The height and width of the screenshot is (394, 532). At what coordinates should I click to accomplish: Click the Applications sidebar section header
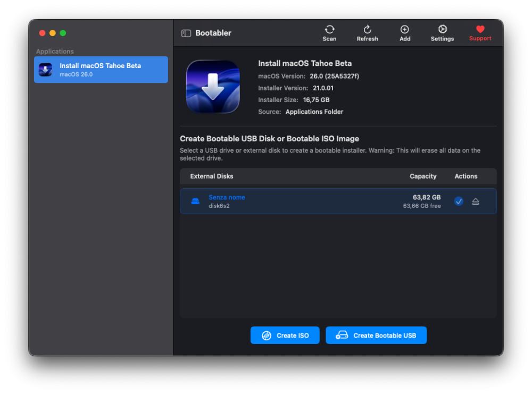(55, 52)
